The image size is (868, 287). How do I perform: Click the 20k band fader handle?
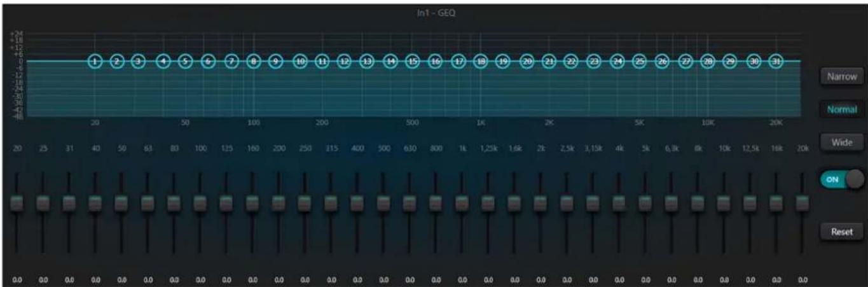pos(803,204)
